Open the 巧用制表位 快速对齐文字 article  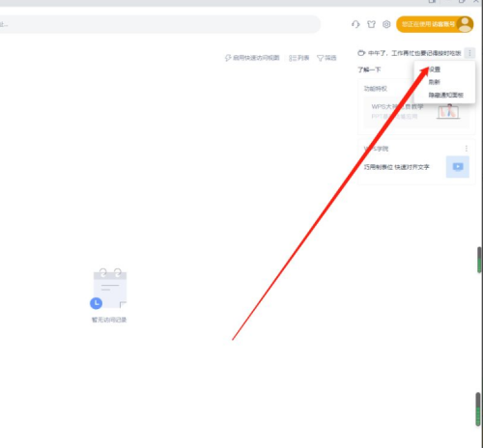(x=396, y=167)
